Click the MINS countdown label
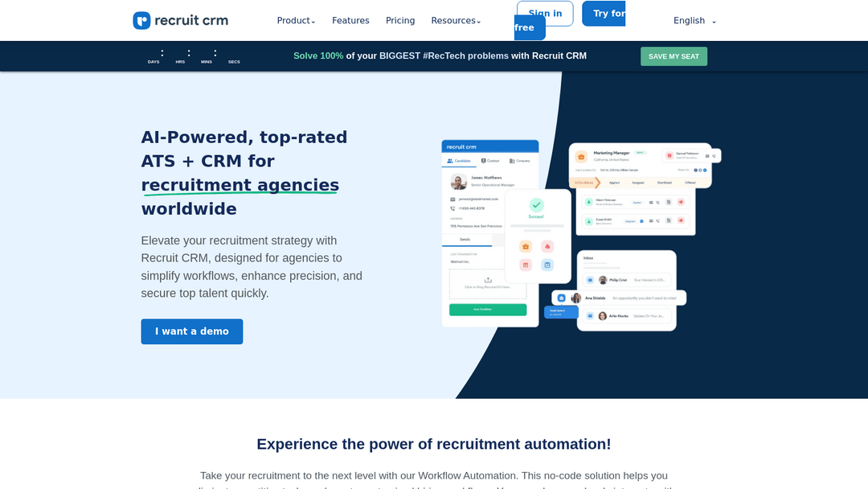Viewport: 868px width, 489px height. [207, 62]
